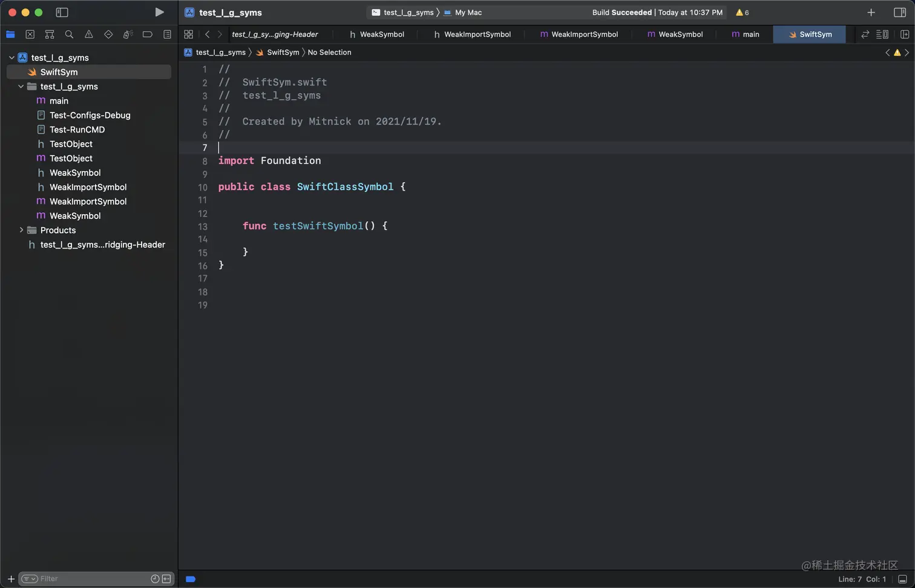Click the testSwiftSymbol function name
Screen dimensions: 915x588
(x=318, y=226)
